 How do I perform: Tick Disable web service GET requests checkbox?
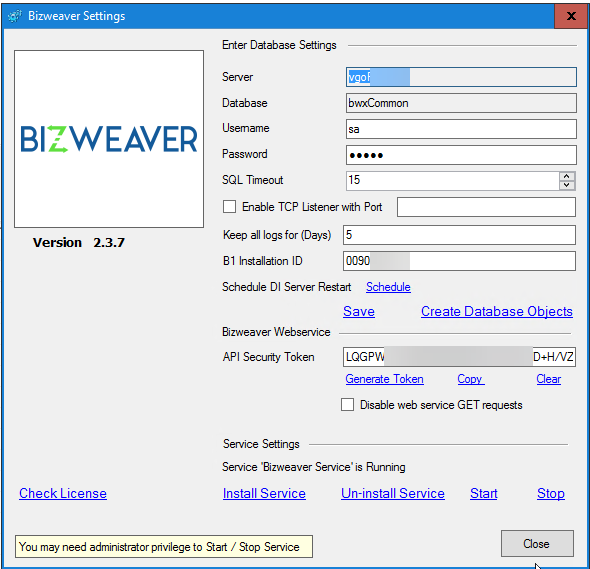347,405
